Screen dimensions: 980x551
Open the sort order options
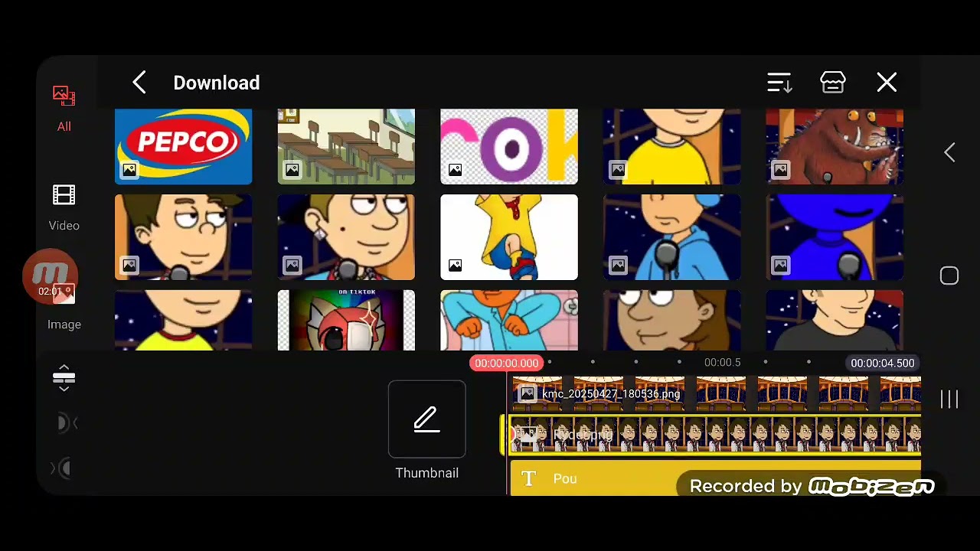tap(779, 83)
